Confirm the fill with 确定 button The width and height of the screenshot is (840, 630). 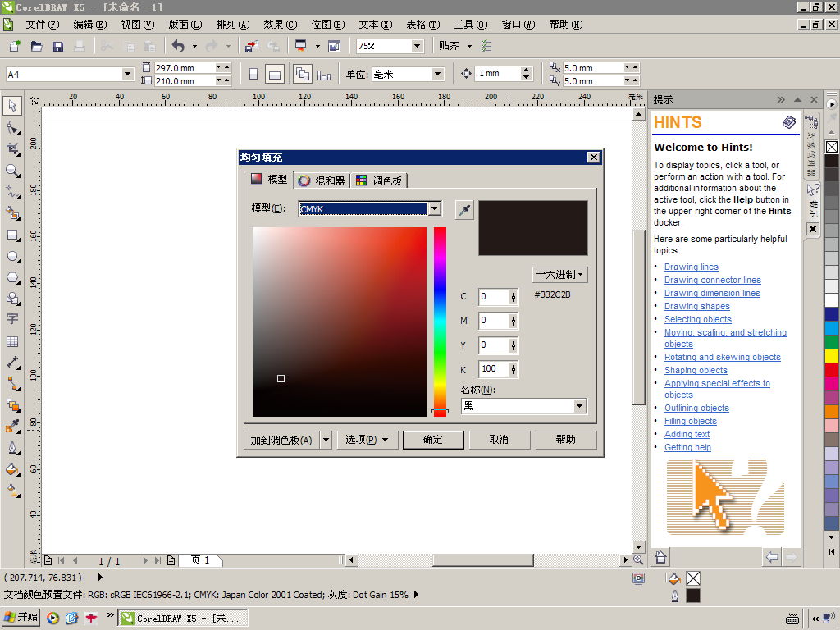[x=433, y=440]
